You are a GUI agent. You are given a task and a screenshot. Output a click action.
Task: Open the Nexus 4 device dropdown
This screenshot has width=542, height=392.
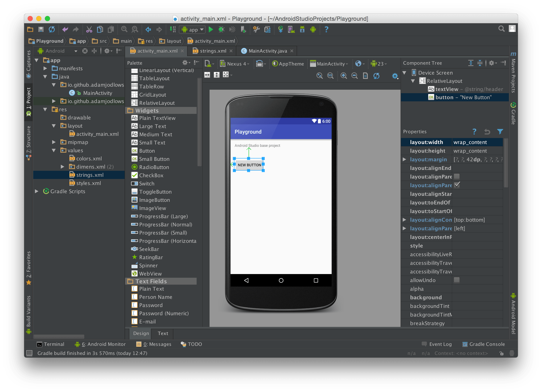[x=234, y=64]
